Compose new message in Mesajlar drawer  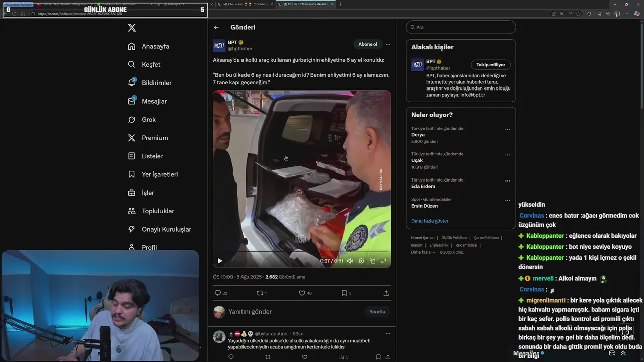(x=612, y=353)
